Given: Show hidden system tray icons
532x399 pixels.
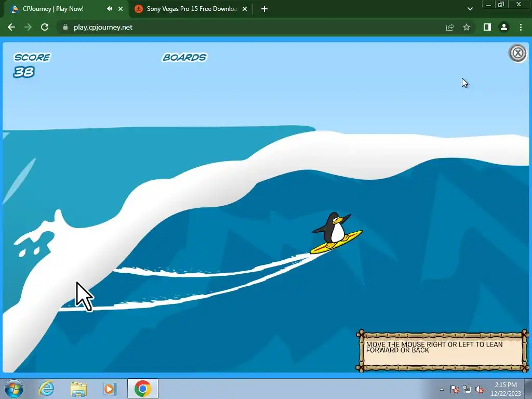Looking at the screenshot, I should 442,389.
